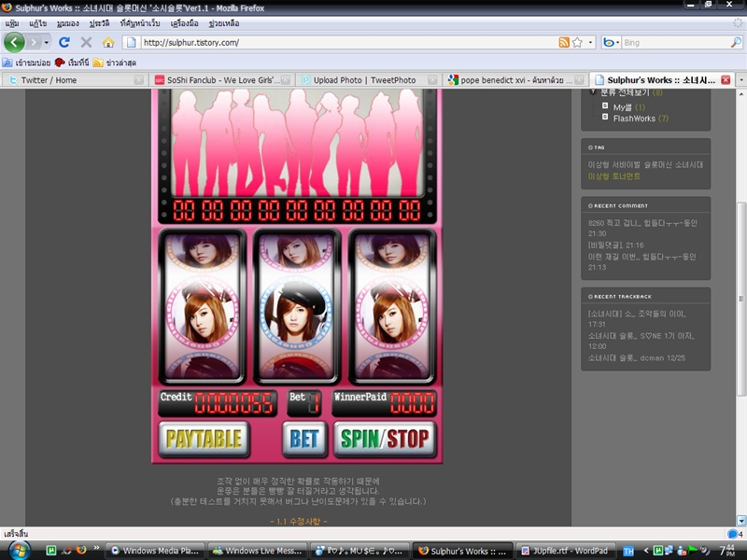
Task: Switch to JUpfile.rtf WordPad taskbar button
Action: coord(565,551)
